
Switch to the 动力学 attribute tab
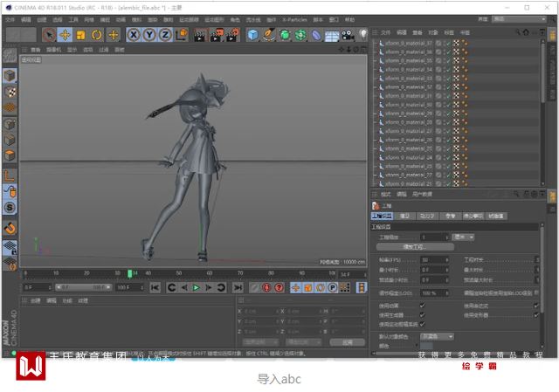coord(427,216)
